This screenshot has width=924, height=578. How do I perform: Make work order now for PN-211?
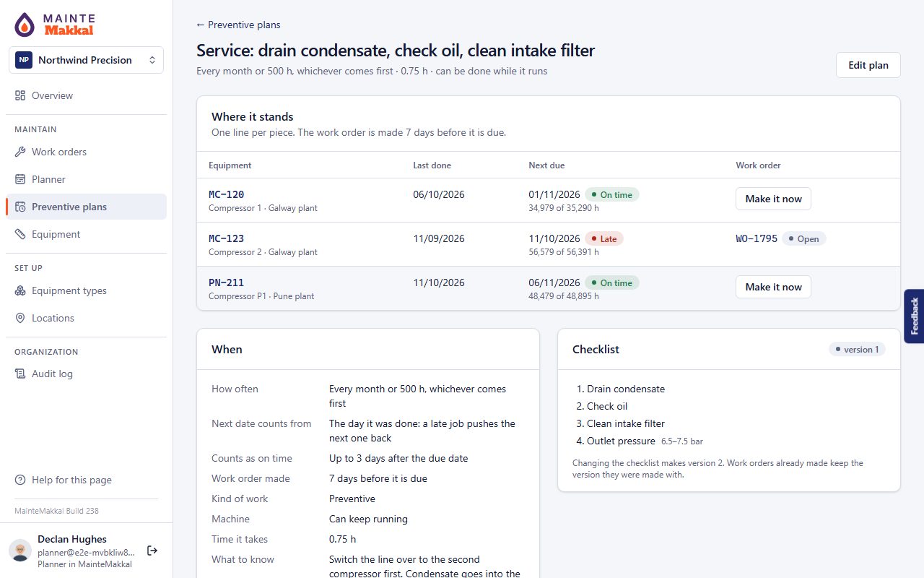click(773, 287)
